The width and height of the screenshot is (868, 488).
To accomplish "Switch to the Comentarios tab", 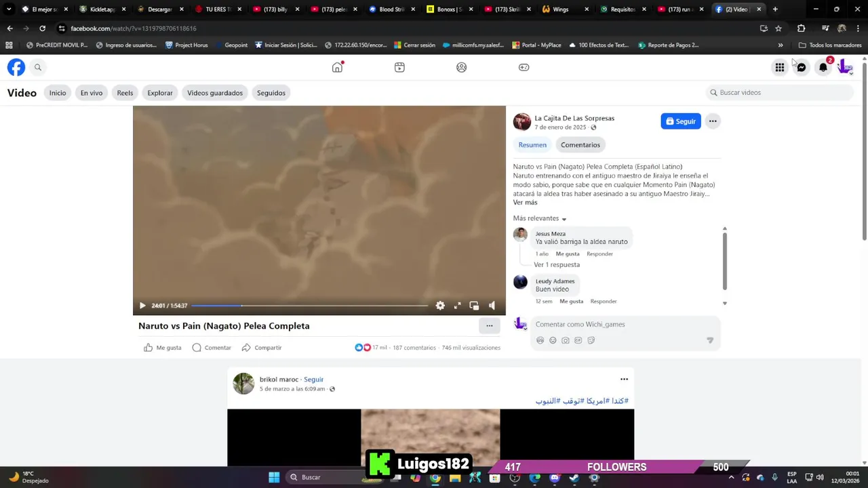I will tap(580, 145).
